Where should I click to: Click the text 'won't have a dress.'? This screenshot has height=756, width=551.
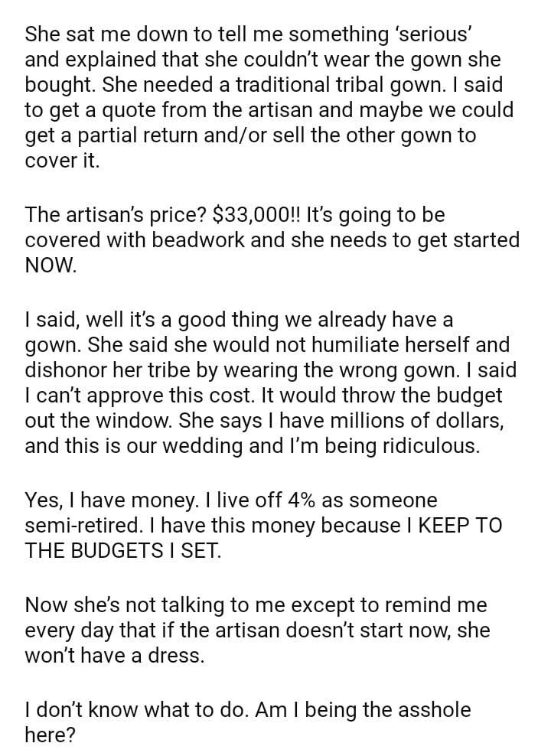pyautogui.click(x=115, y=656)
